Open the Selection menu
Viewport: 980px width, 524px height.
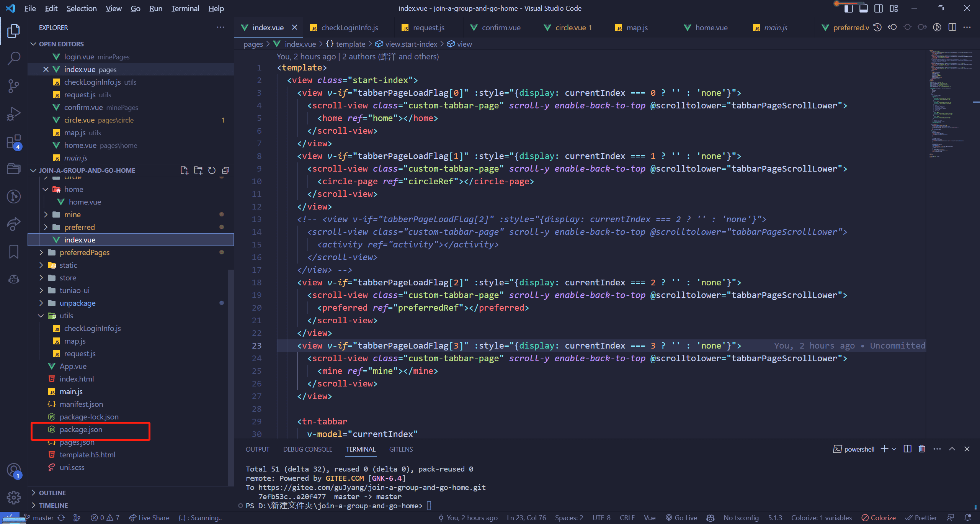[82, 8]
